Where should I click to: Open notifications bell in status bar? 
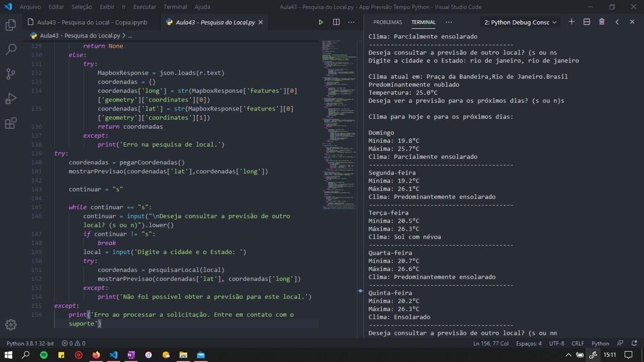tap(634, 344)
